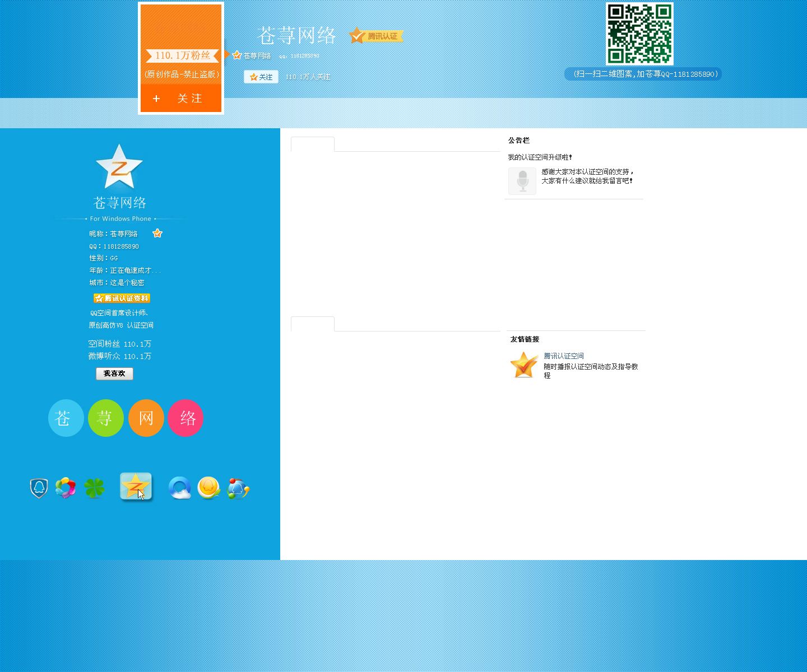This screenshot has height=672, width=807.
Task: Click the 随时播报认证空间动态及指导教程 description
Action: click(591, 371)
